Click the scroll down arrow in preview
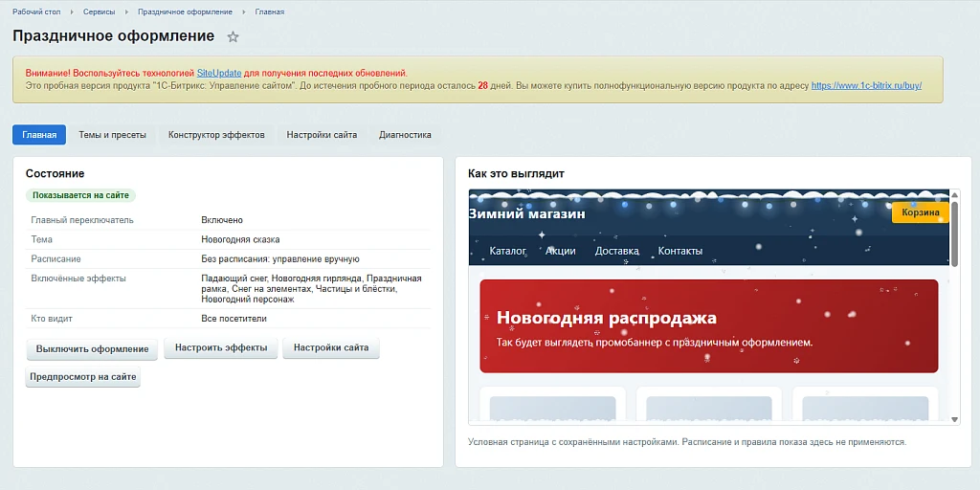This screenshot has height=490, width=980. pyautogui.click(x=954, y=419)
